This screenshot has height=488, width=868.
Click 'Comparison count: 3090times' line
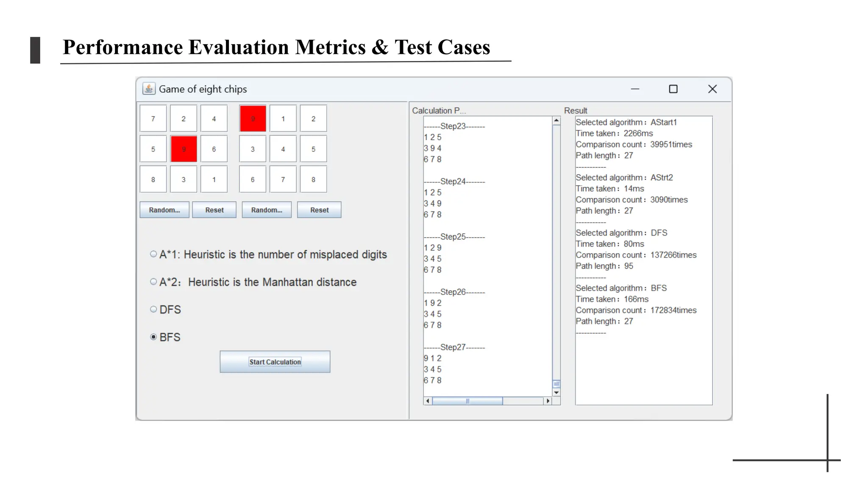pyautogui.click(x=632, y=200)
